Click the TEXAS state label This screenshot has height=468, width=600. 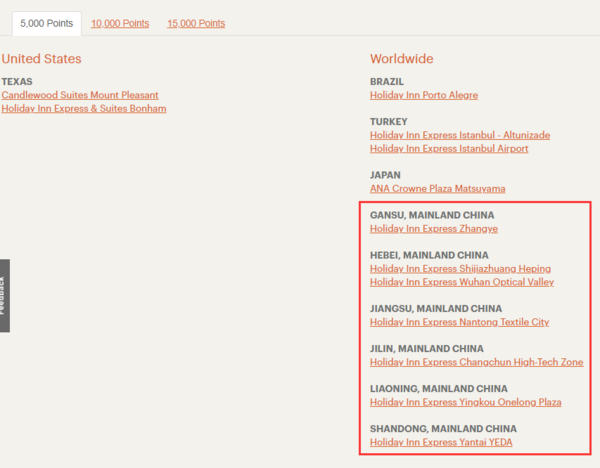coord(17,82)
